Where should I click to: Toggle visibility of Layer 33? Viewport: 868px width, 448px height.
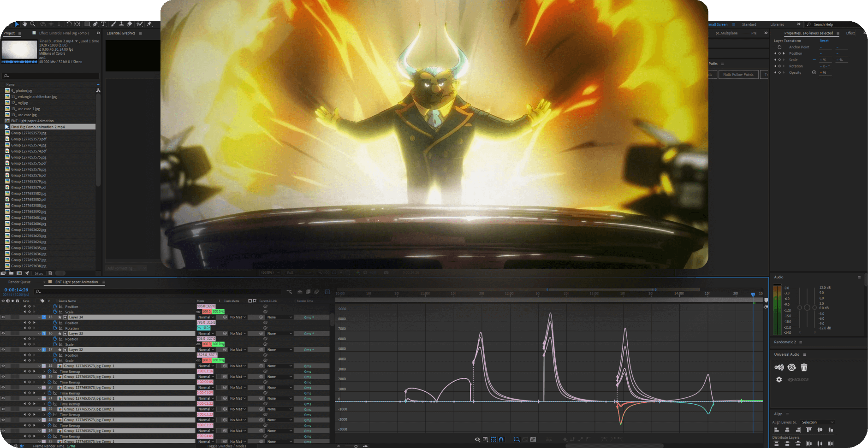pyautogui.click(x=3, y=333)
